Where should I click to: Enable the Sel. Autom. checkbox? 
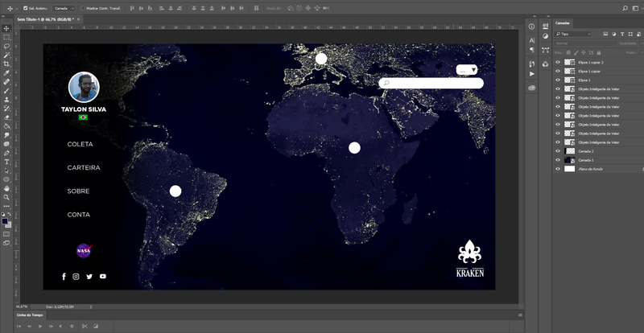(25, 8)
